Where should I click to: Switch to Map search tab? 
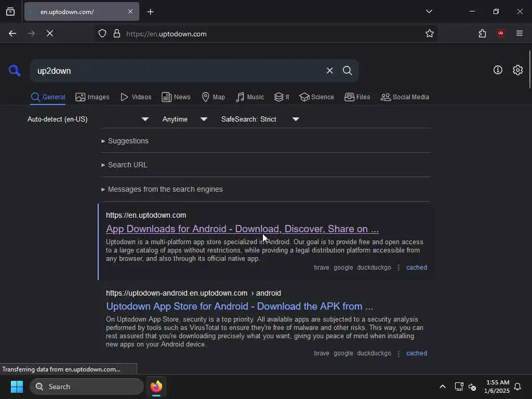coord(213,97)
